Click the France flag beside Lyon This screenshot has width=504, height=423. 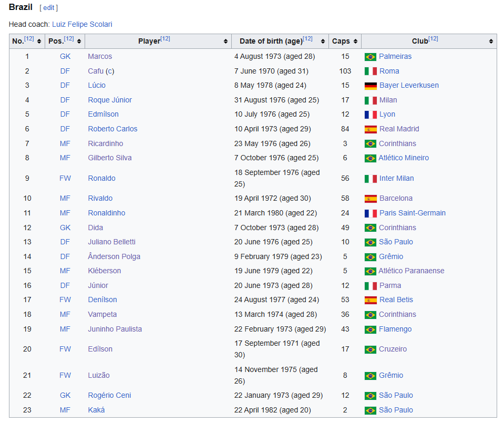click(x=371, y=115)
